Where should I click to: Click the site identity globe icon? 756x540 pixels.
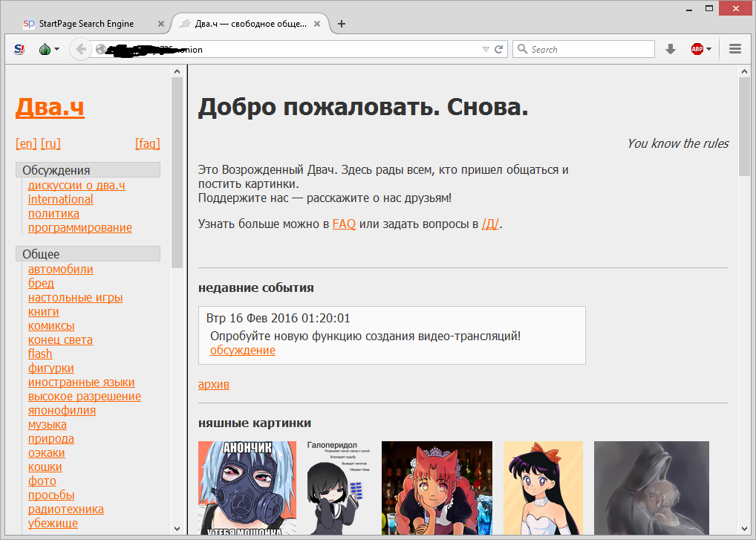101,49
